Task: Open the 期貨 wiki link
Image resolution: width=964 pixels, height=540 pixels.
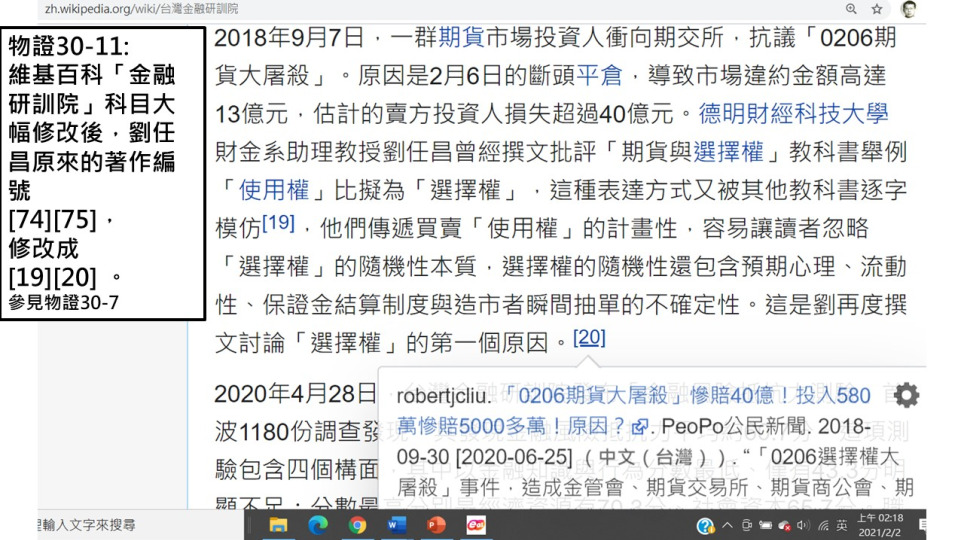Action: click(461, 38)
